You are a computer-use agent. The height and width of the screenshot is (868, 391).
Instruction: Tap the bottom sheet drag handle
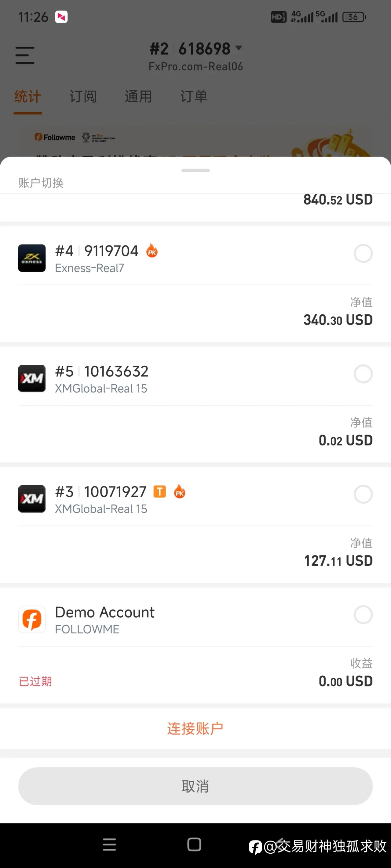tap(195, 171)
